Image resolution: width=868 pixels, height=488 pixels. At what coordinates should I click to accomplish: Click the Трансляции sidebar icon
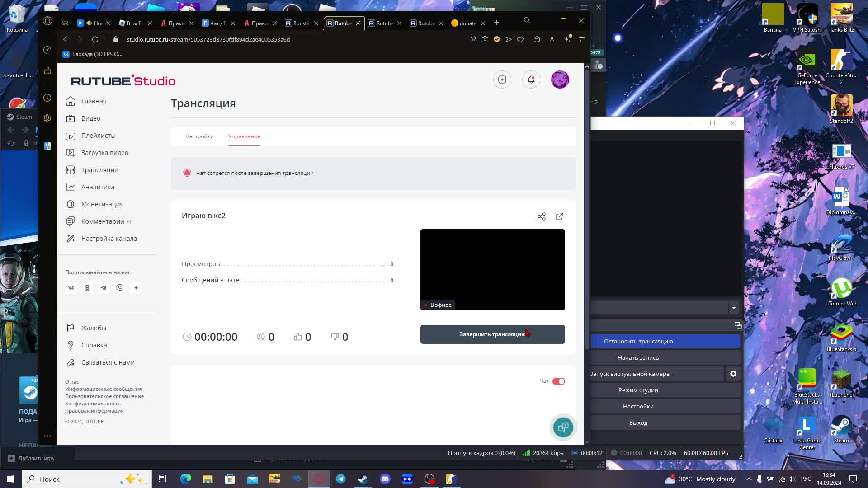coord(71,170)
